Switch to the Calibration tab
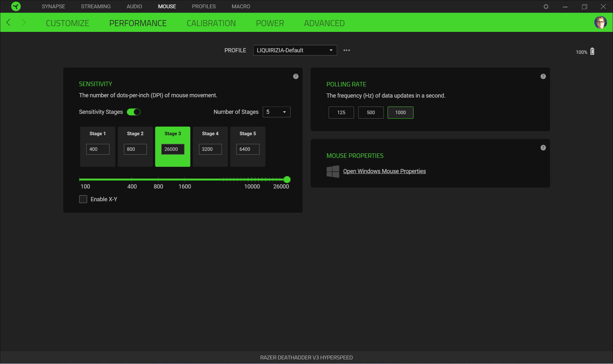Screen dimensions: 613x364 click(211, 23)
